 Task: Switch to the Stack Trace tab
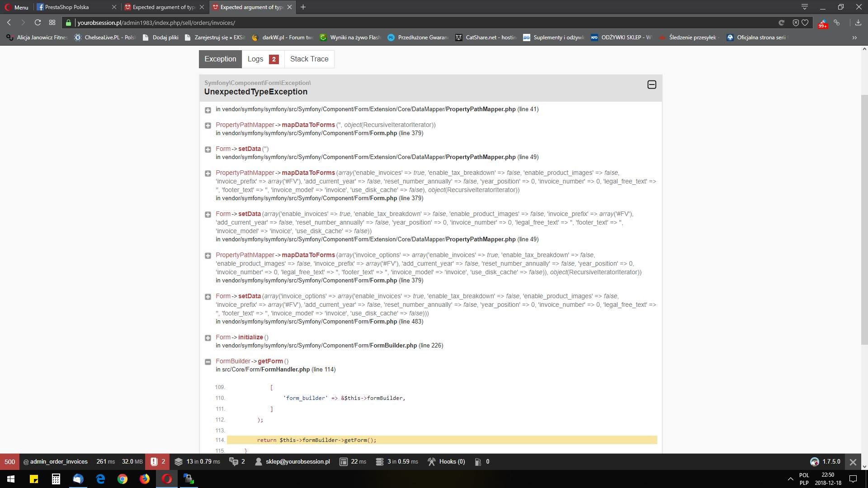pos(309,59)
